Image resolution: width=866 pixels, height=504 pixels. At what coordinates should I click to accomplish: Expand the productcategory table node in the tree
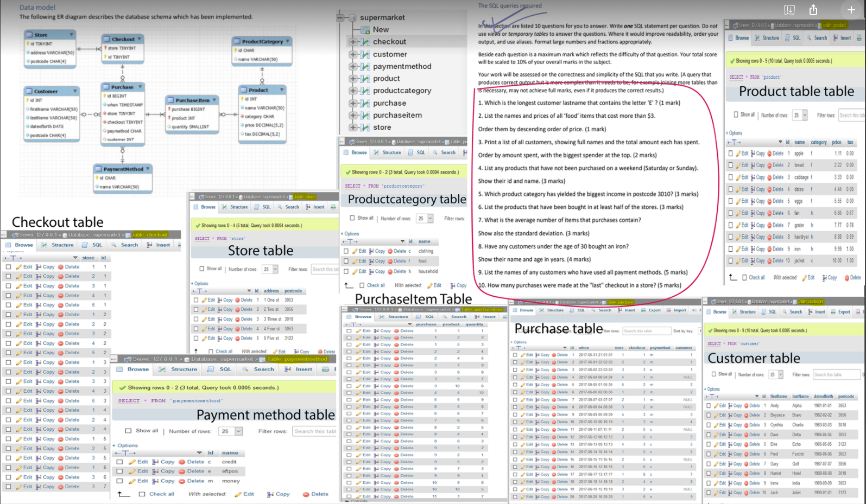coord(352,91)
